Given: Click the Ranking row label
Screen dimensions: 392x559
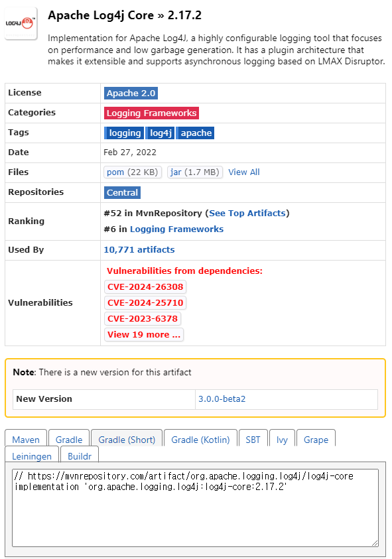Looking at the screenshot, I should coord(26,221).
